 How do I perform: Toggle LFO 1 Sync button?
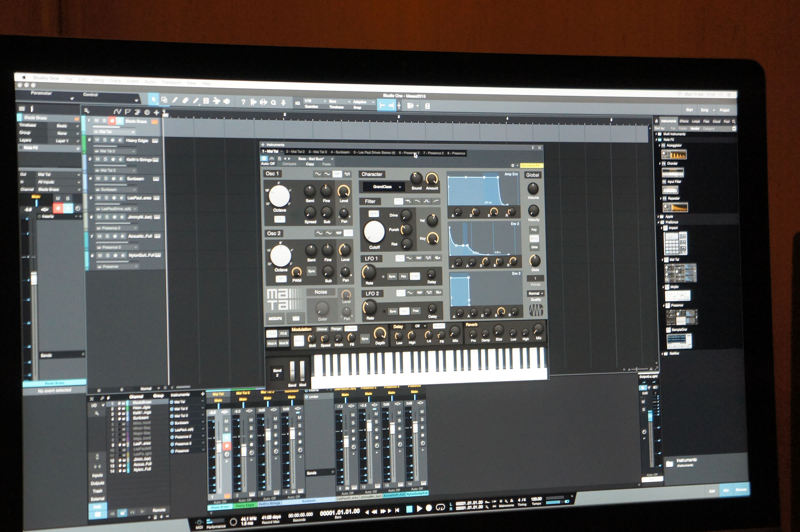(392, 276)
